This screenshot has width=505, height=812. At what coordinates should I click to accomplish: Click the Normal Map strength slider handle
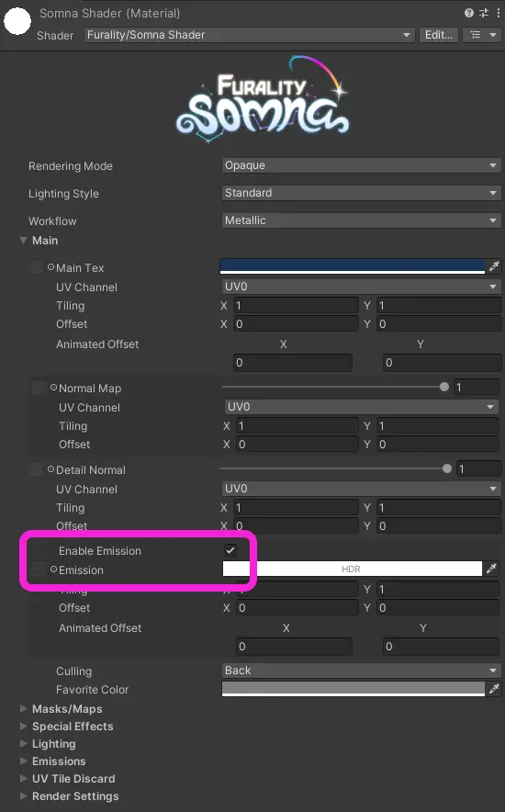444,387
